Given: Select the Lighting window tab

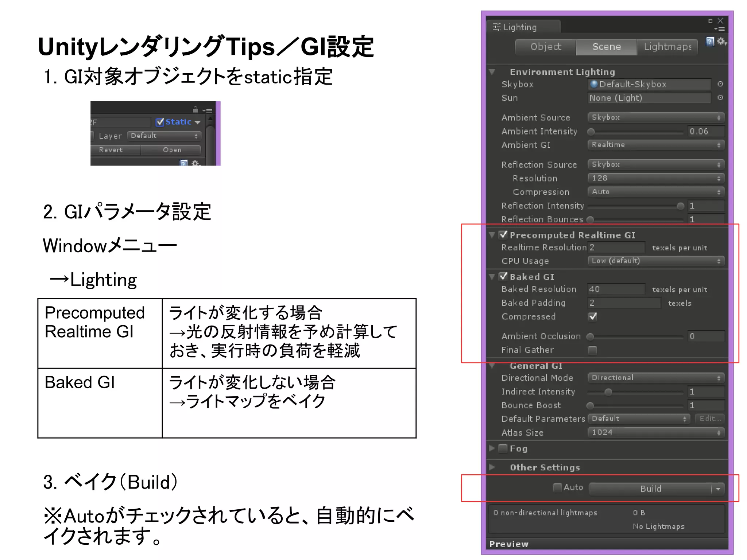Looking at the screenshot, I should click(523, 27).
